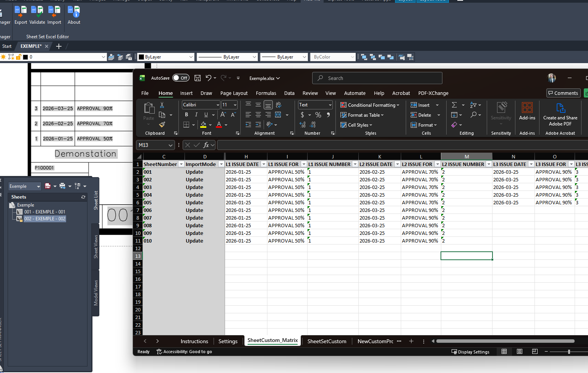Viewport: 588px width, 373px height.
Task: Click the horizontal scrollbar in Excel
Action: coord(505,341)
